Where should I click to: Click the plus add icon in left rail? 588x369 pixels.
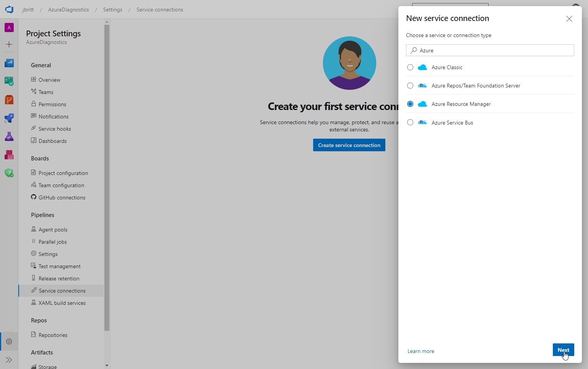(9, 44)
